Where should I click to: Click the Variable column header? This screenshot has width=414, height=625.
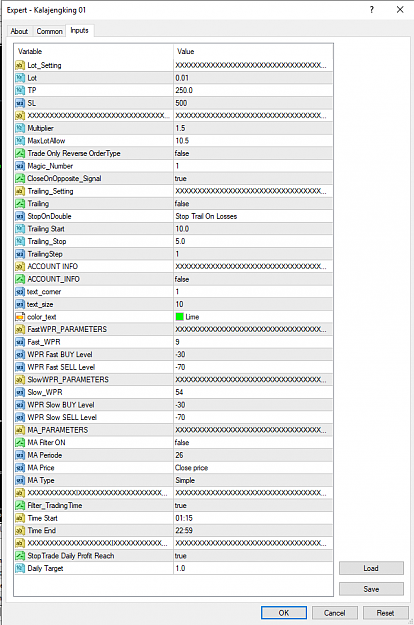[94, 51]
